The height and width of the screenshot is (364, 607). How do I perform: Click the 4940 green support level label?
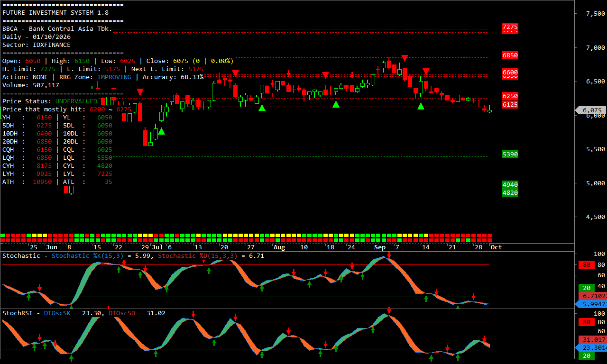click(510, 184)
